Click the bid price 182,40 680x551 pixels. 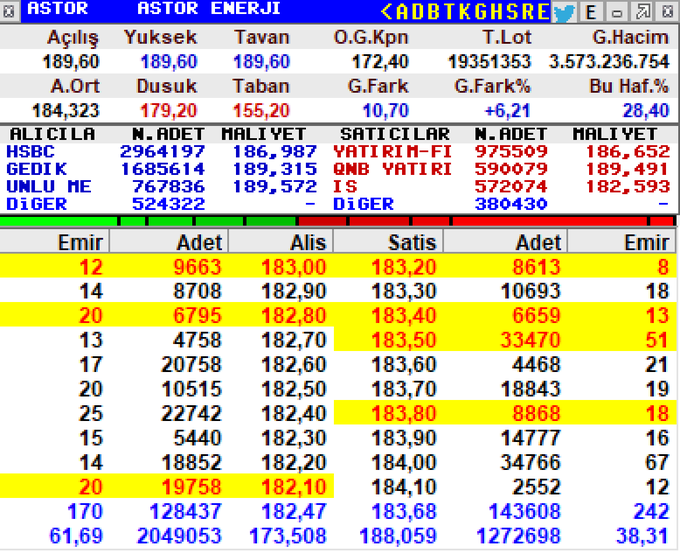(294, 413)
